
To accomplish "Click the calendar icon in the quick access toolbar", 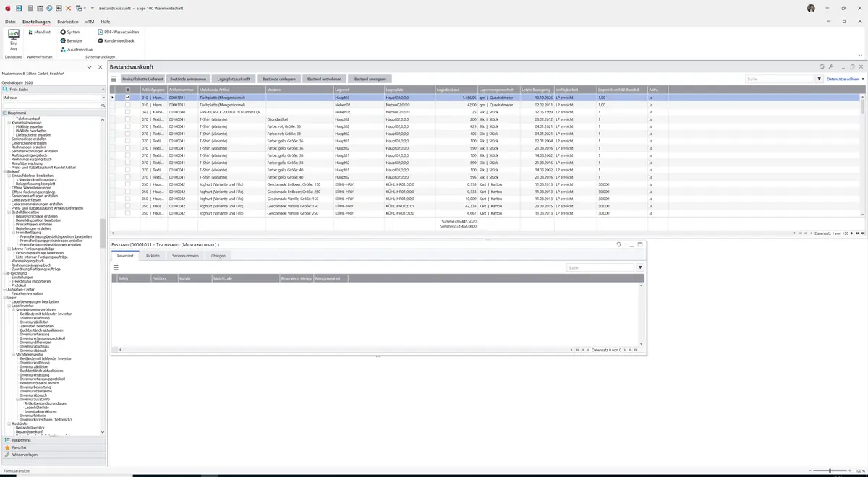I will click(x=41, y=8).
